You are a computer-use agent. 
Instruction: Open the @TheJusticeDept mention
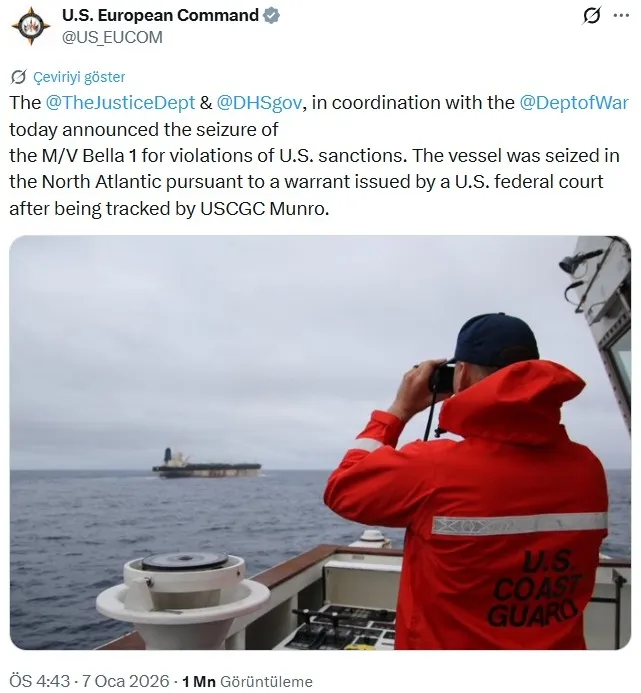(120, 103)
